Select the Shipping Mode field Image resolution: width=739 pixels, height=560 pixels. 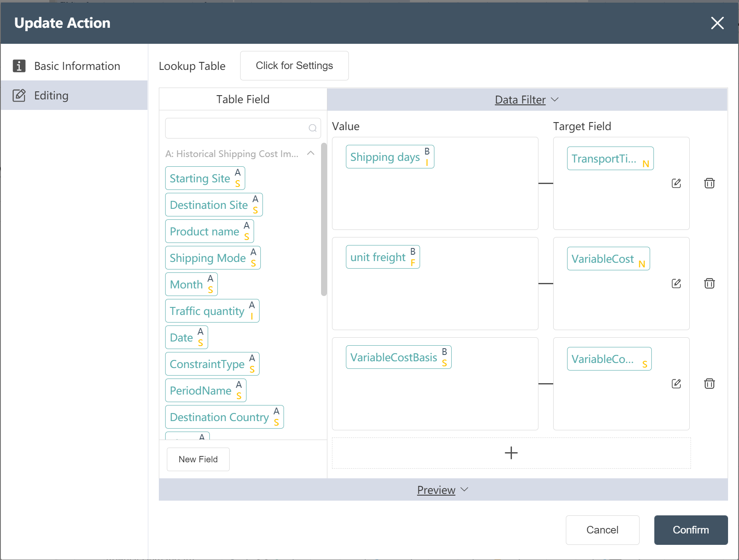pos(213,258)
